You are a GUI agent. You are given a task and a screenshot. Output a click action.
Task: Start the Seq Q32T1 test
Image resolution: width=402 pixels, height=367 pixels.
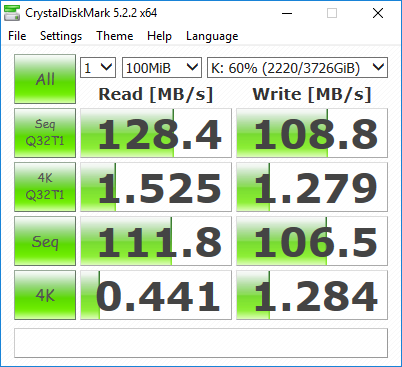point(45,133)
